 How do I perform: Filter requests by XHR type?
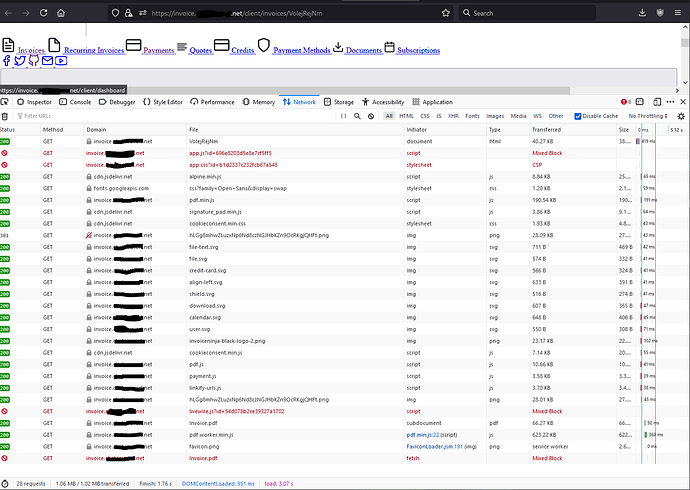tap(453, 116)
